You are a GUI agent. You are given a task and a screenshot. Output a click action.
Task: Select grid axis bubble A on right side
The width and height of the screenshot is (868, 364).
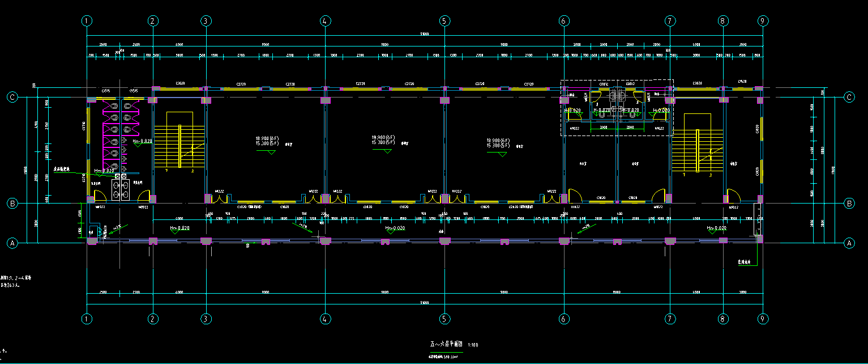849,243
